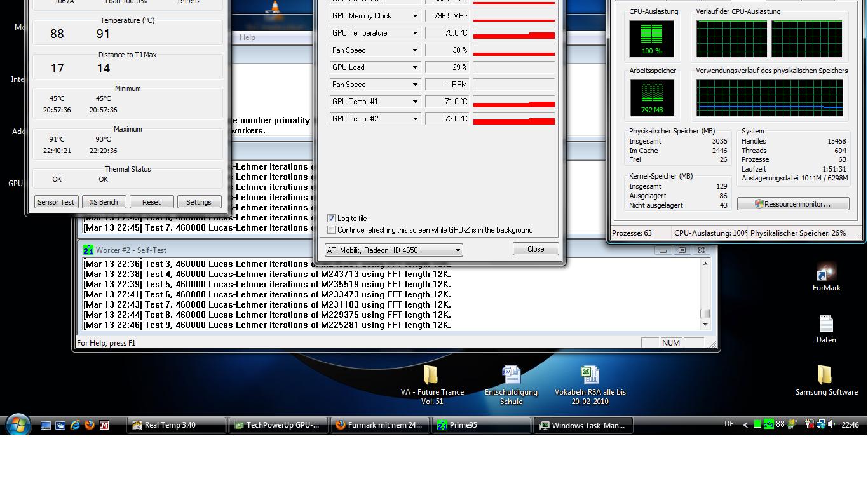Click the volume speaker tray icon

pyautogui.click(x=831, y=424)
